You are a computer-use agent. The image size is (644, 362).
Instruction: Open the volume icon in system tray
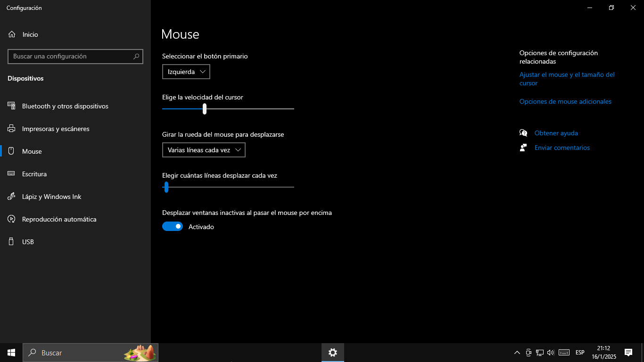click(x=551, y=353)
